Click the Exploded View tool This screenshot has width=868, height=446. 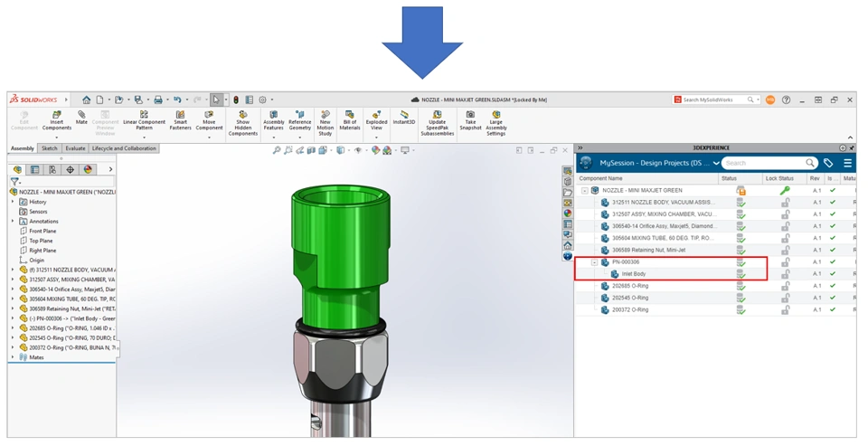[376, 121]
